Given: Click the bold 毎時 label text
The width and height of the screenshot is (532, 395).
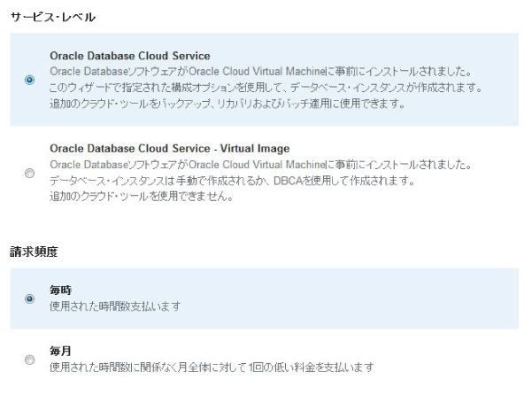Looking at the screenshot, I should point(61,290).
